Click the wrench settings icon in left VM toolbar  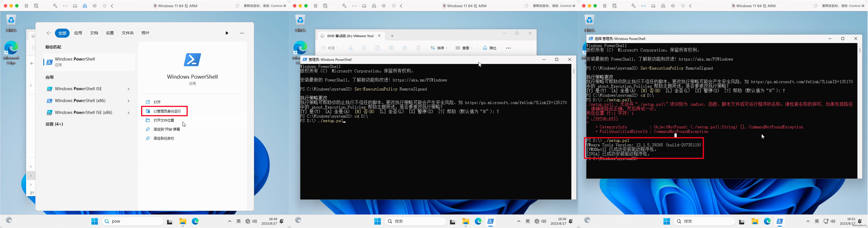point(55,6)
